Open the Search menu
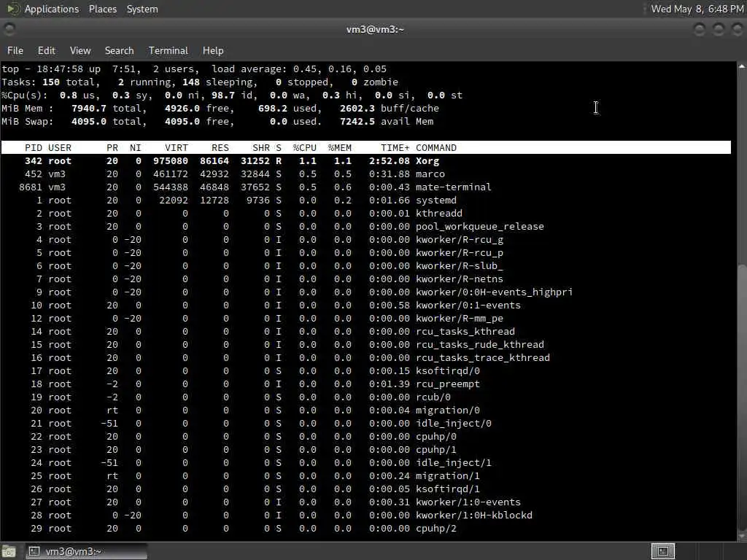 pos(119,50)
